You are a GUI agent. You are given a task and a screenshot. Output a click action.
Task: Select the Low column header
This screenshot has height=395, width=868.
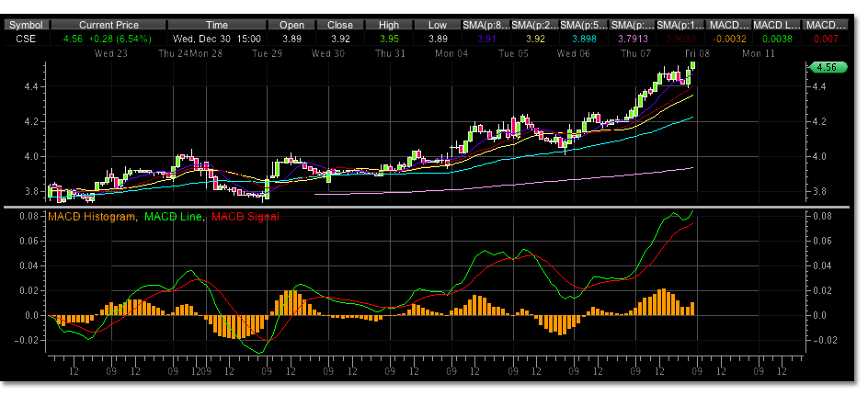tap(437, 26)
